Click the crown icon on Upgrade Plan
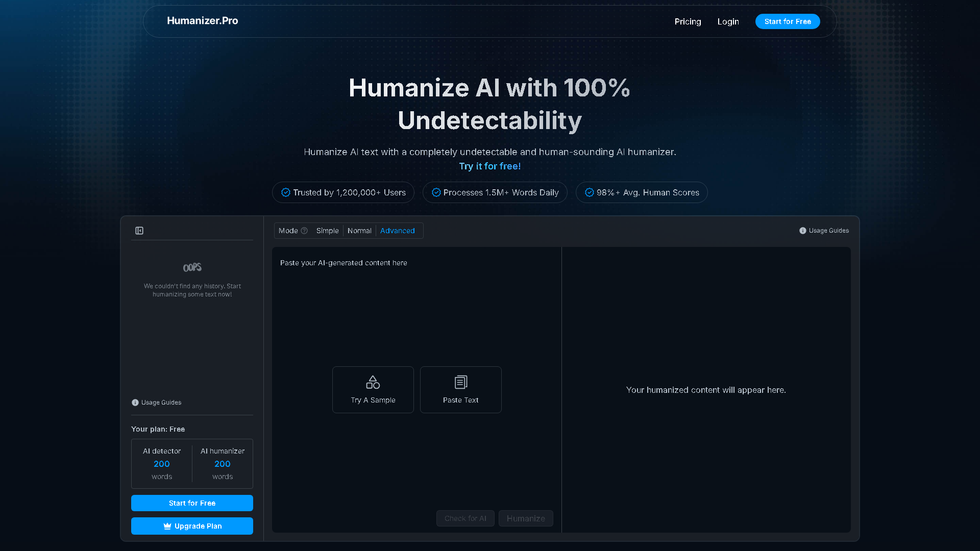 [x=167, y=526]
